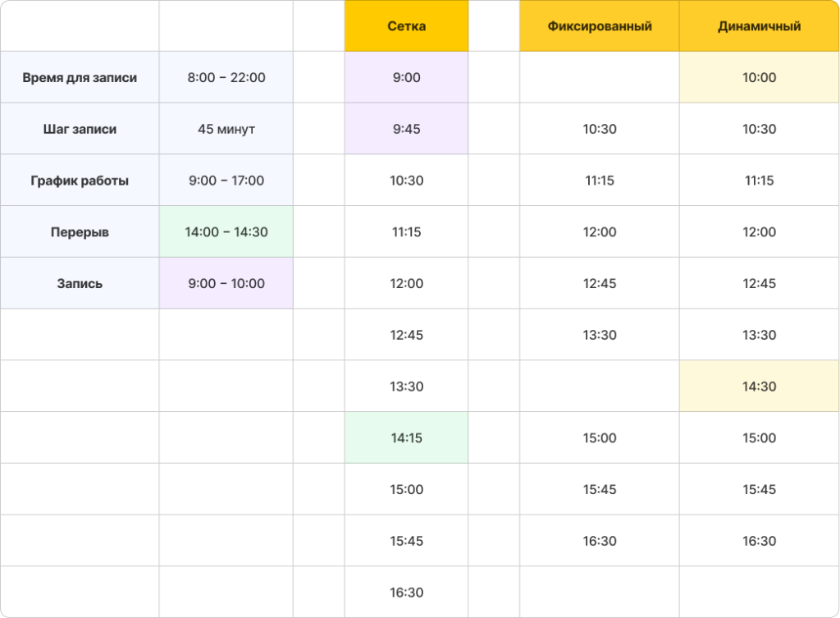
Task: Select the yellow 14:30 slot in Динамичный
Action: coord(759,387)
